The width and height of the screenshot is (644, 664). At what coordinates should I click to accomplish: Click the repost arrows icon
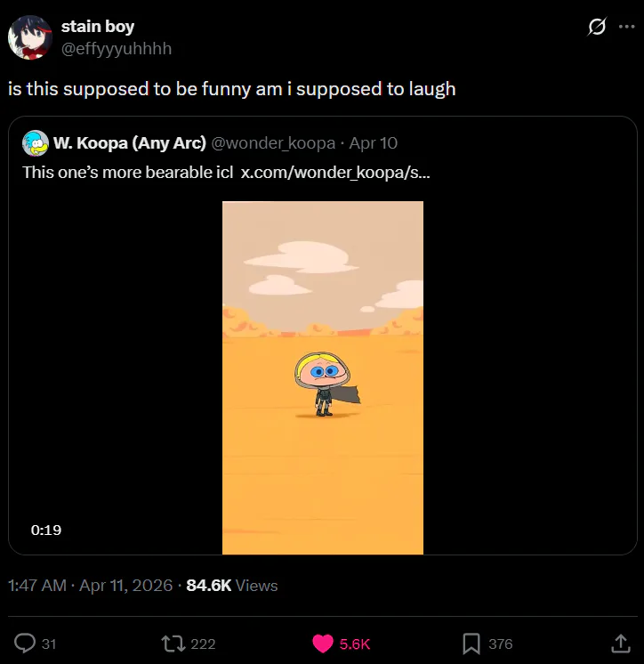tap(170, 643)
